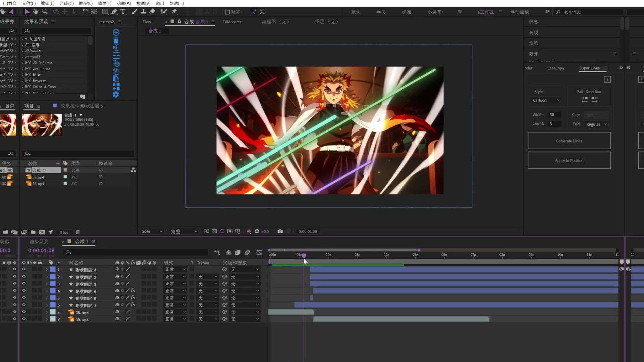Open the 效果(T) menu

(104, 3)
